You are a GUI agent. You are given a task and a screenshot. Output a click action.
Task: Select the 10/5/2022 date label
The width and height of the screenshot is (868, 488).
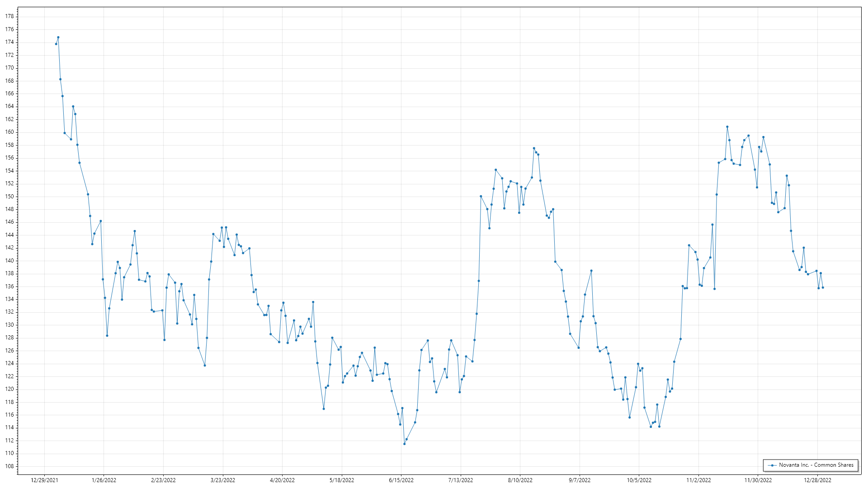pyautogui.click(x=639, y=480)
